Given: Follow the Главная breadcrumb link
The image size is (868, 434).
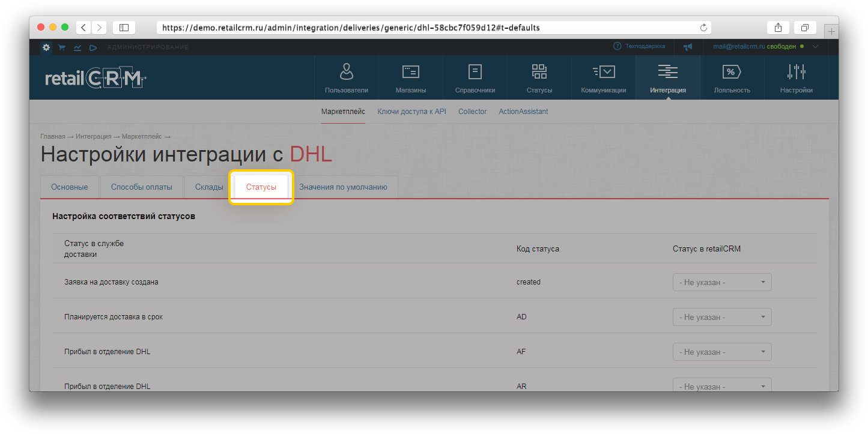Looking at the screenshot, I should (x=53, y=137).
